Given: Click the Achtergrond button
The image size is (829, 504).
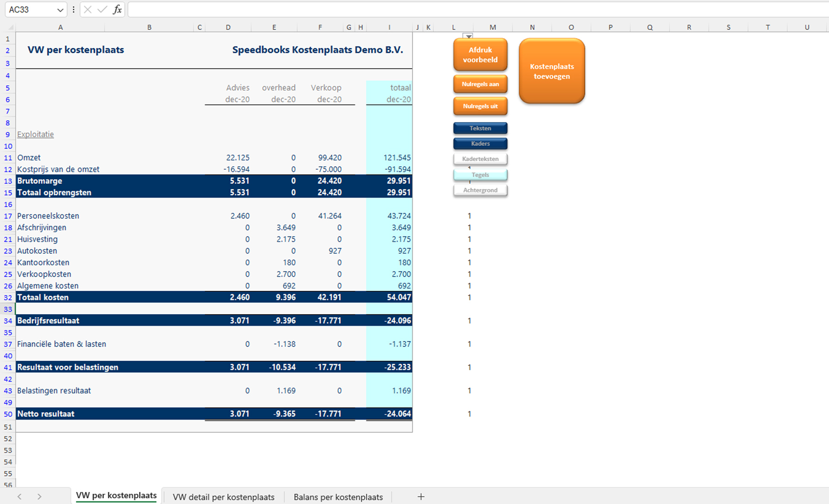Looking at the screenshot, I should [480, 190].
